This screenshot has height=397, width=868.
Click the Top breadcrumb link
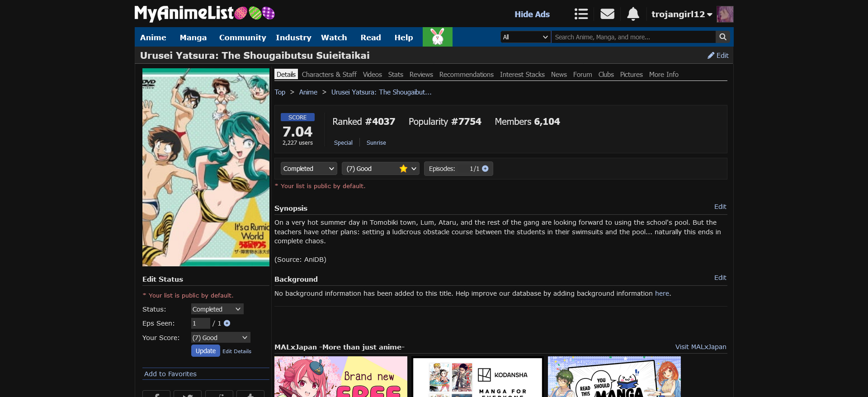click(280, 92)
